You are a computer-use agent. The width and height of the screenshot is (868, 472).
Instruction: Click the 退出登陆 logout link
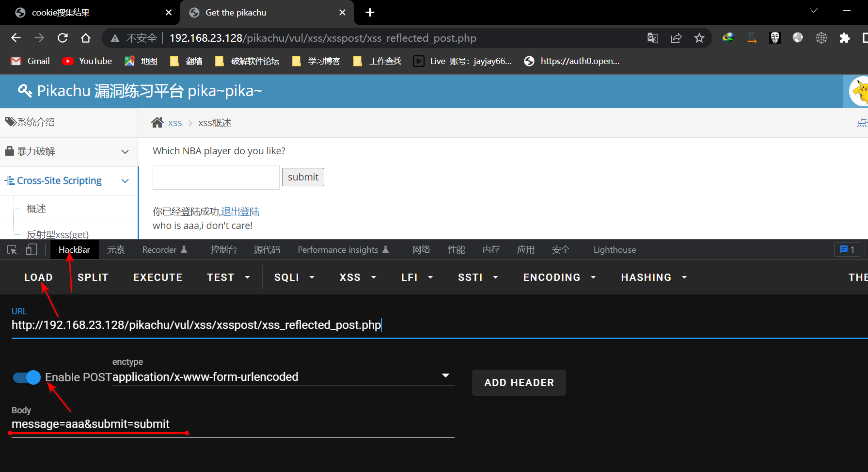pyautogui.click(x=240, y=212)
